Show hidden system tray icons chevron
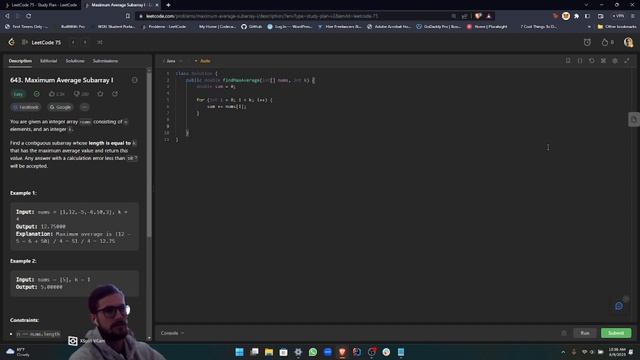 click(563, 352)
